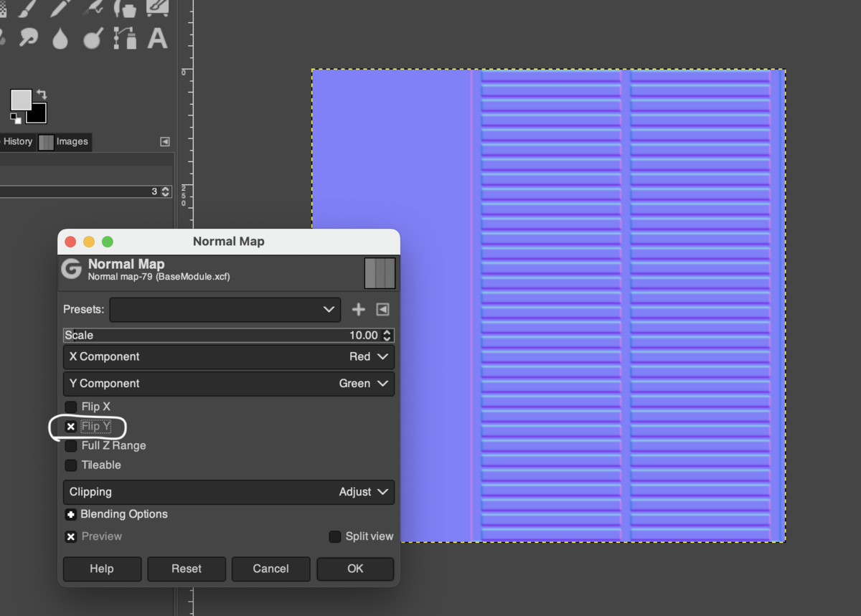Open the Presets combo box
This screenshot has width=861, height=616.
225,309
